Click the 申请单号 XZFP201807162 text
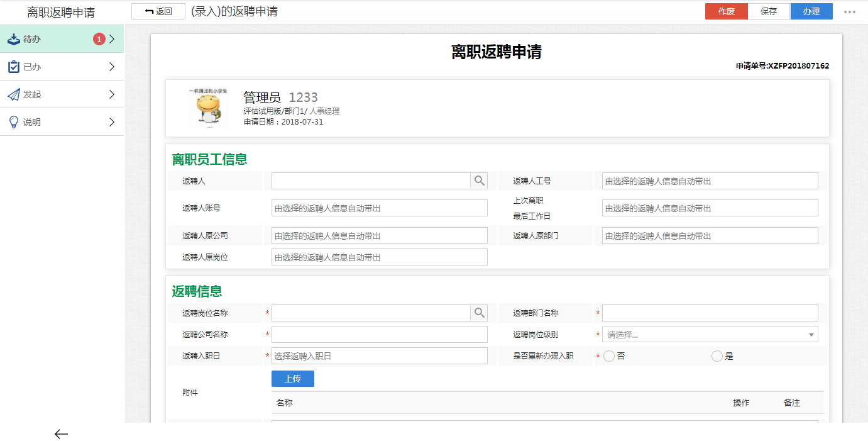868x441 pixels. tap(783, 65)
